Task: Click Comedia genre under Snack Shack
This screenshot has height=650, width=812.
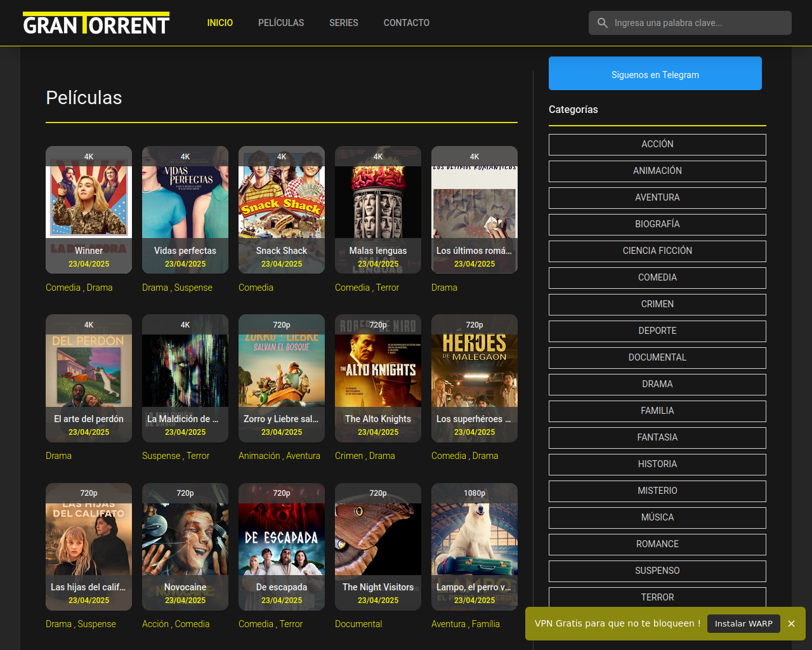Action: [x=256, y=288]
